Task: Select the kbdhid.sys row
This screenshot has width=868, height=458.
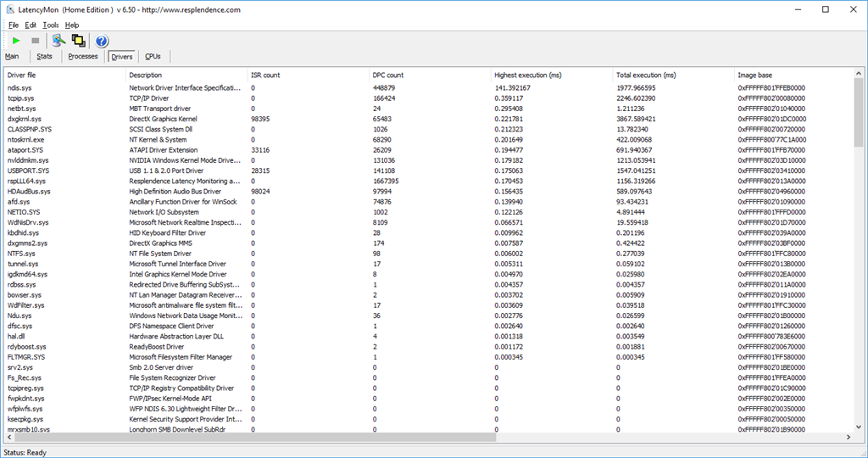Action: 429,232
